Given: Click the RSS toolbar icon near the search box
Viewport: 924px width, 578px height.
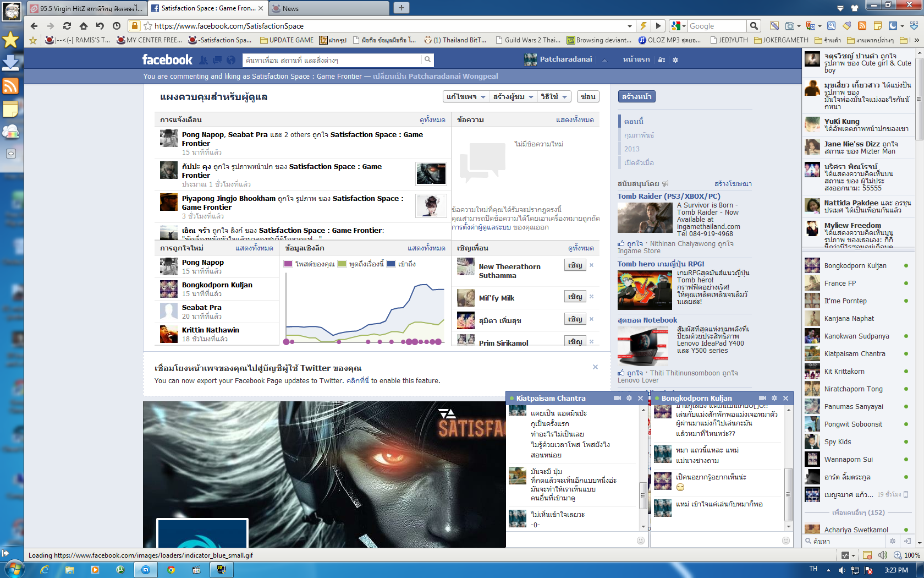Looking at the screenshot, I should click(x=862, y=26).
